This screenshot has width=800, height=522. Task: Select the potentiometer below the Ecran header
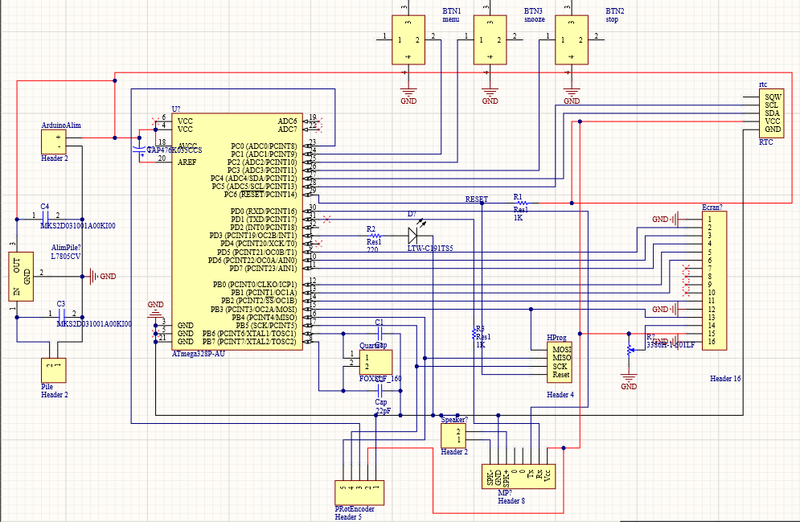click(x=628, y=349)
